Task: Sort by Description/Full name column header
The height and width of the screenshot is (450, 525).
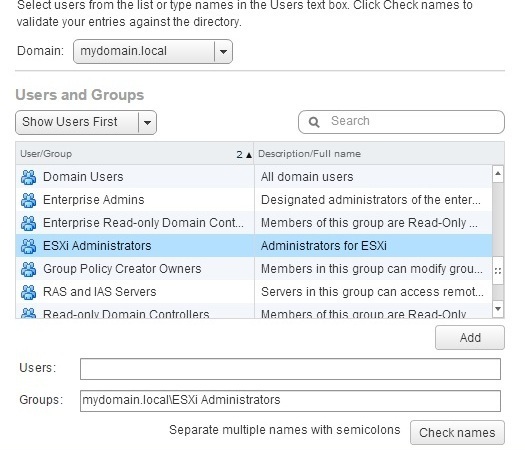Action: pyautogui.click(x=379, y=154)
